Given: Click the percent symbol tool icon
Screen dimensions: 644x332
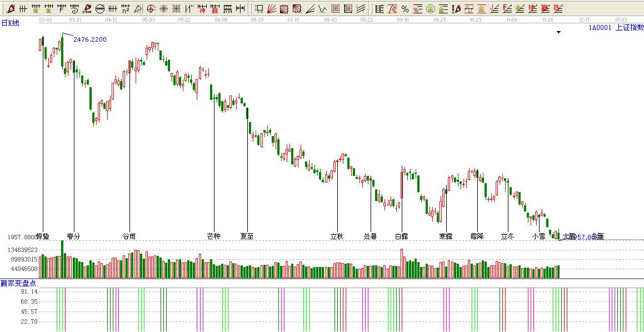Looking at the screenshot, I should tap(405, 8).
